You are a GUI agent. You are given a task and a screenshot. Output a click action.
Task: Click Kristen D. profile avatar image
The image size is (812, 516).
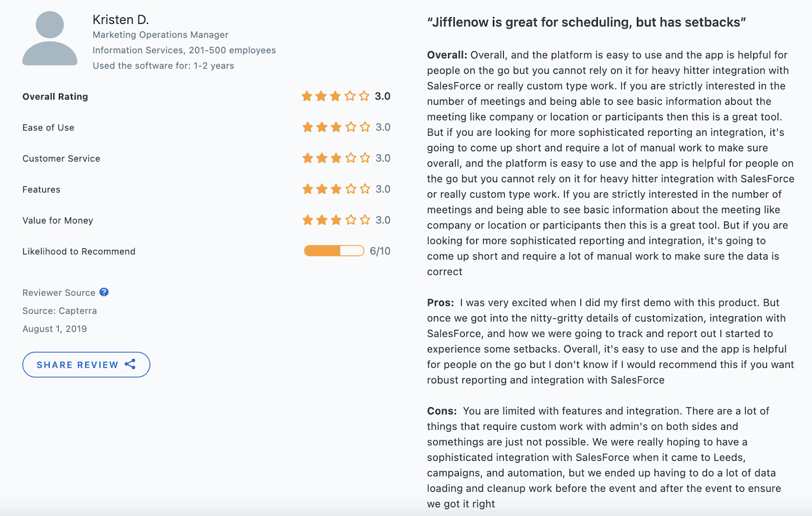click(x=50, y=39)
